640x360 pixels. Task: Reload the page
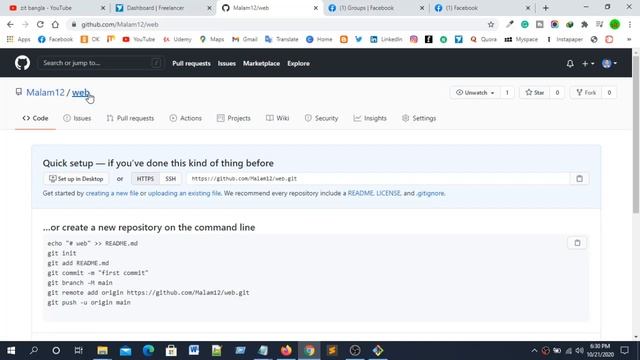point(40,24)
